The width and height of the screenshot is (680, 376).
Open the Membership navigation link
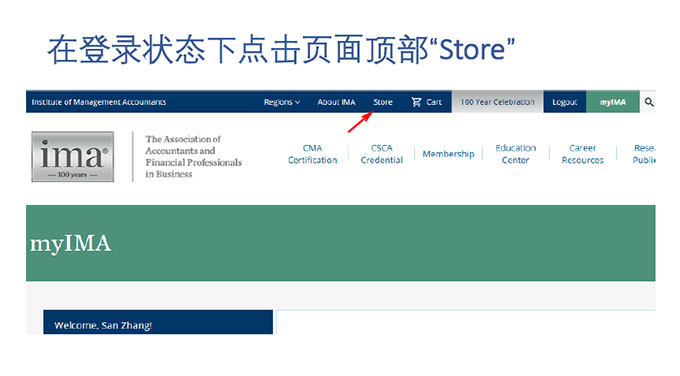[448, 154]
